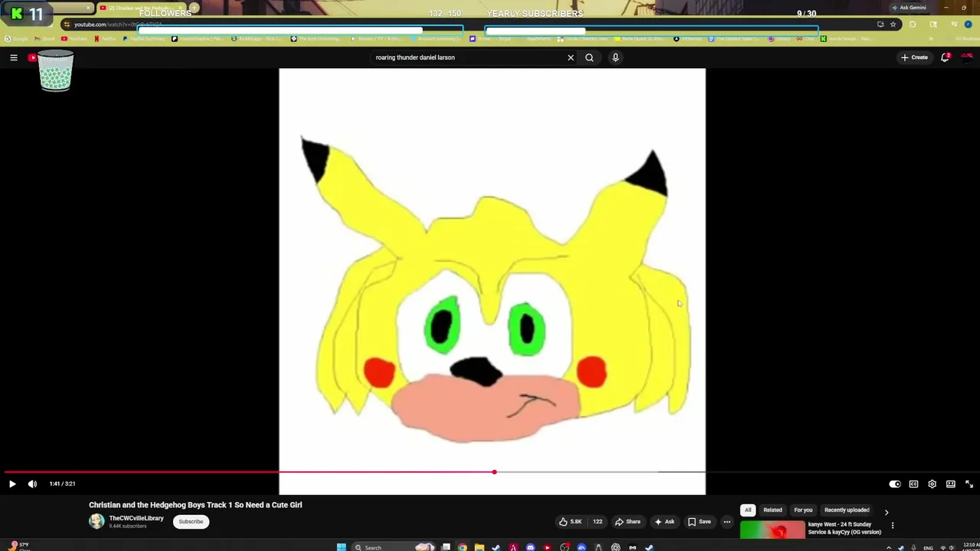Click the browser address bar URL
This screenshot has height=551, width=980.
coord(118,24)
